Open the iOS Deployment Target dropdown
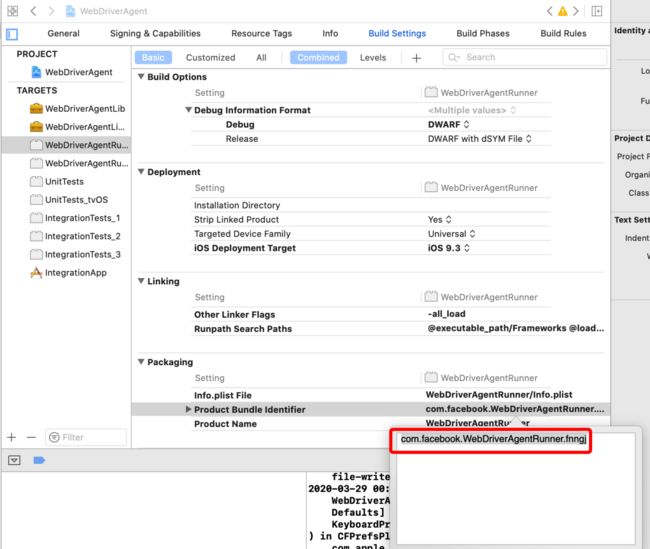650x549 pixels. (449, 248)
